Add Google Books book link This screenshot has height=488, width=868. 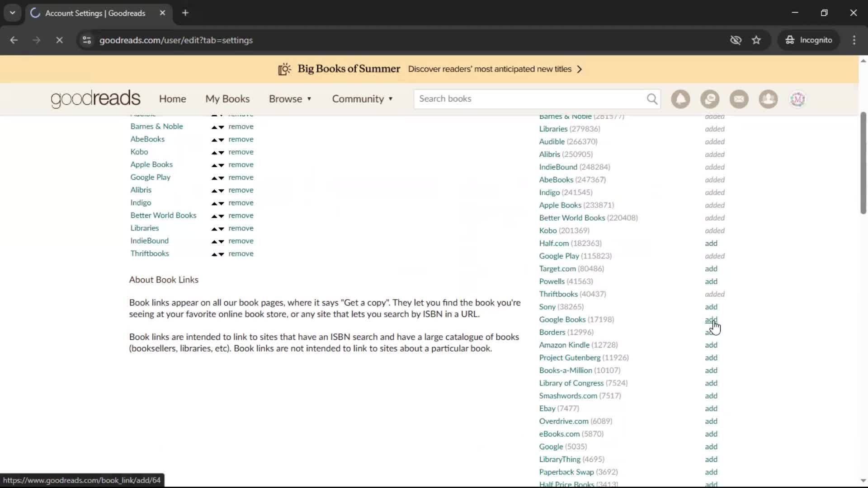click(x=711, y=319)
